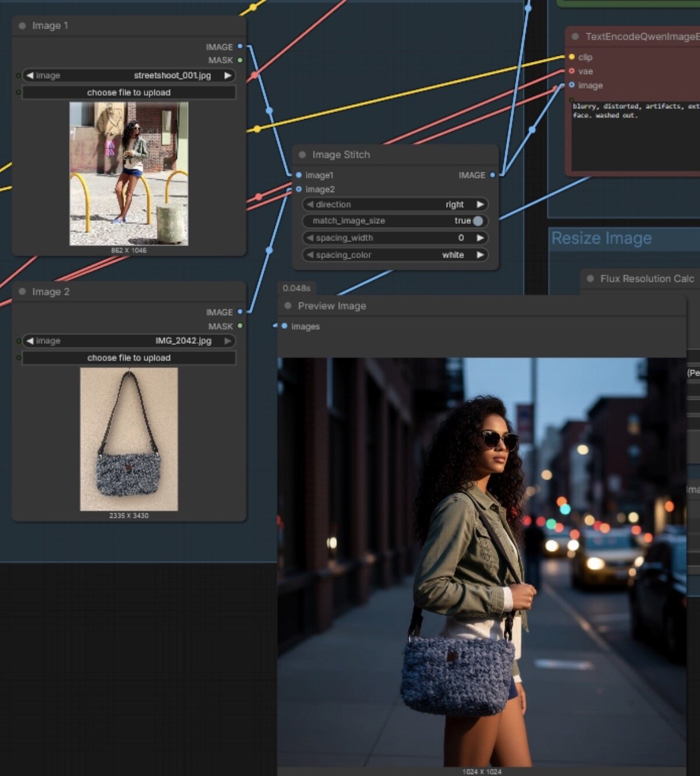Image resolution: width=700 pixels, height=776 pixels.
Task: Collapse the TextEncodeQwenImage node dot
Action: click(575, 37)
